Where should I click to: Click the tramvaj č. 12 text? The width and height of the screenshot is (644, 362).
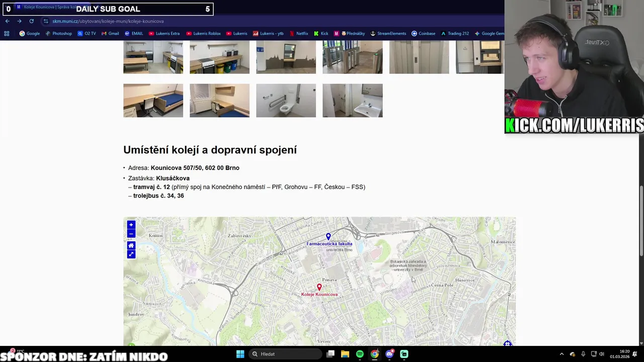(151, 187)
